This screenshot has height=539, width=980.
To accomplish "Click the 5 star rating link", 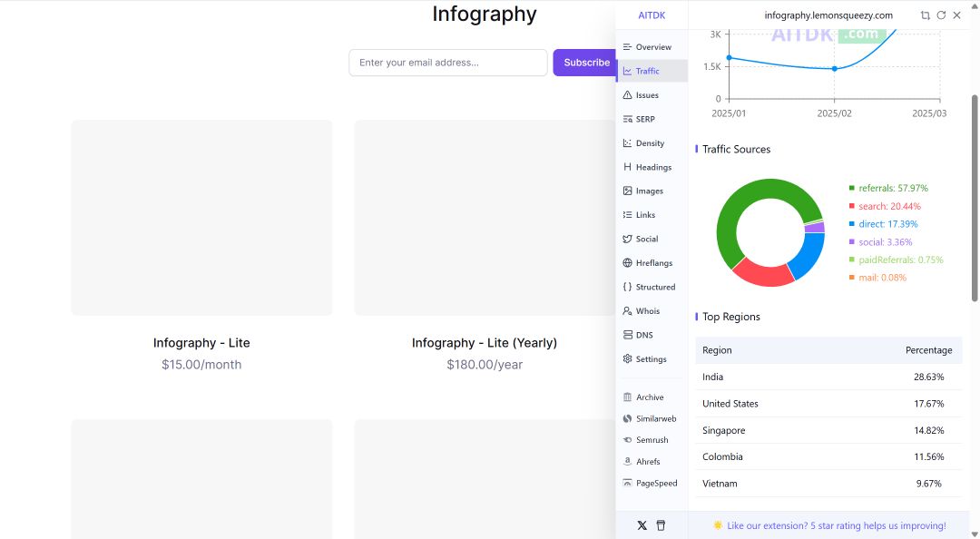I will pyautogui.click(x=837, y=526).
